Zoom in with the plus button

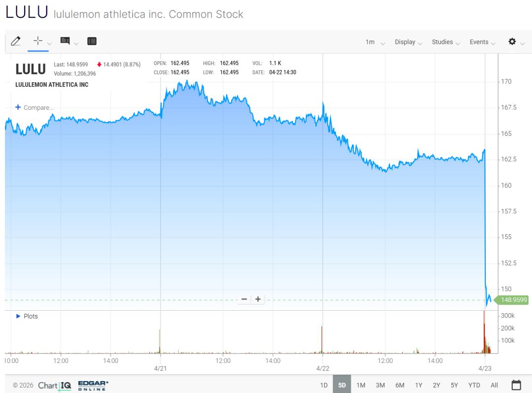click(x=258, y=299)
